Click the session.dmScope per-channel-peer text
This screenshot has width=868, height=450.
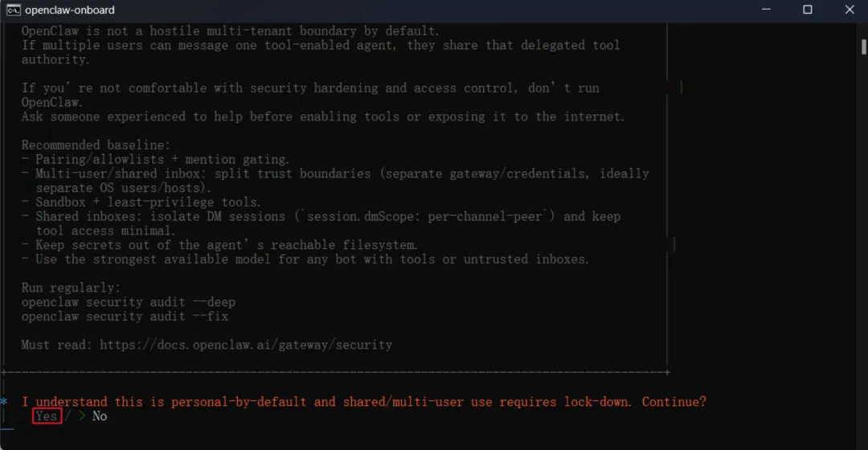pyautogui.click(x=425, y=216)
